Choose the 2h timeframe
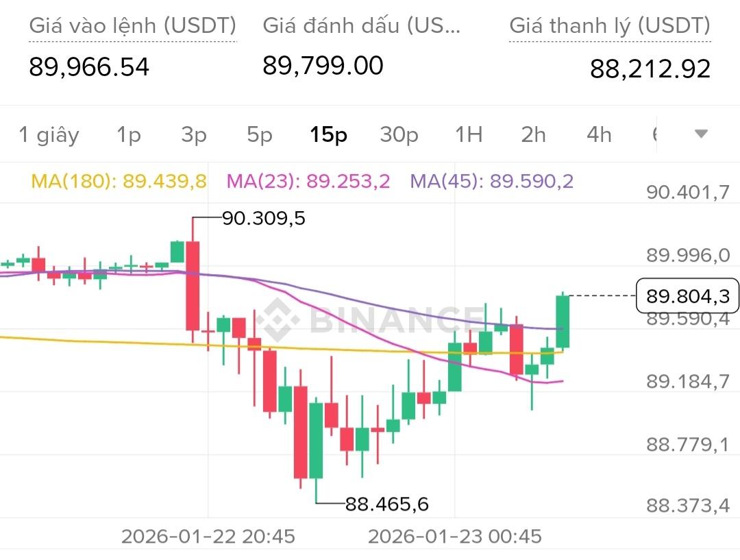 tap(533, 135)
